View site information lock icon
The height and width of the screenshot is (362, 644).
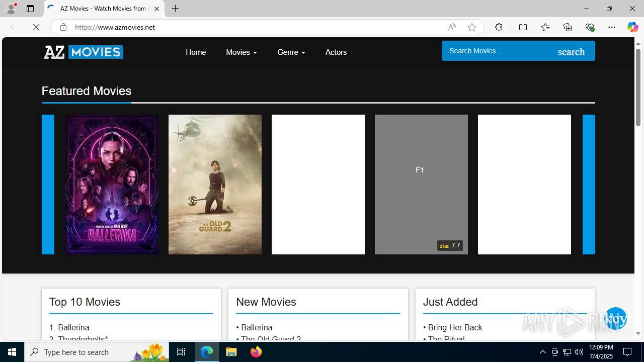(63, 27)
